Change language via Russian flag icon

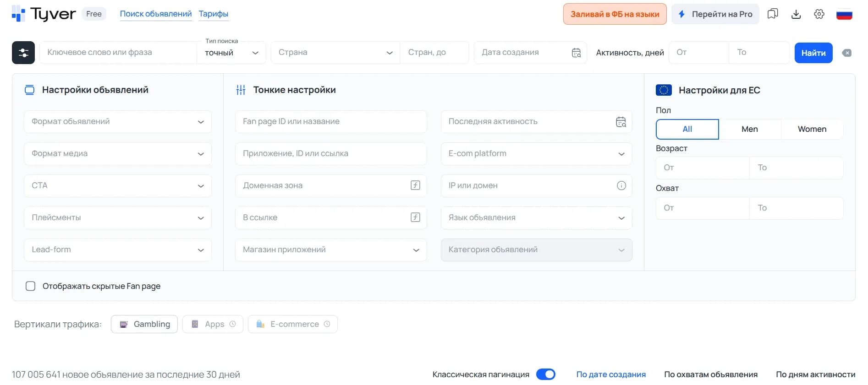click(x=844, y=14)
